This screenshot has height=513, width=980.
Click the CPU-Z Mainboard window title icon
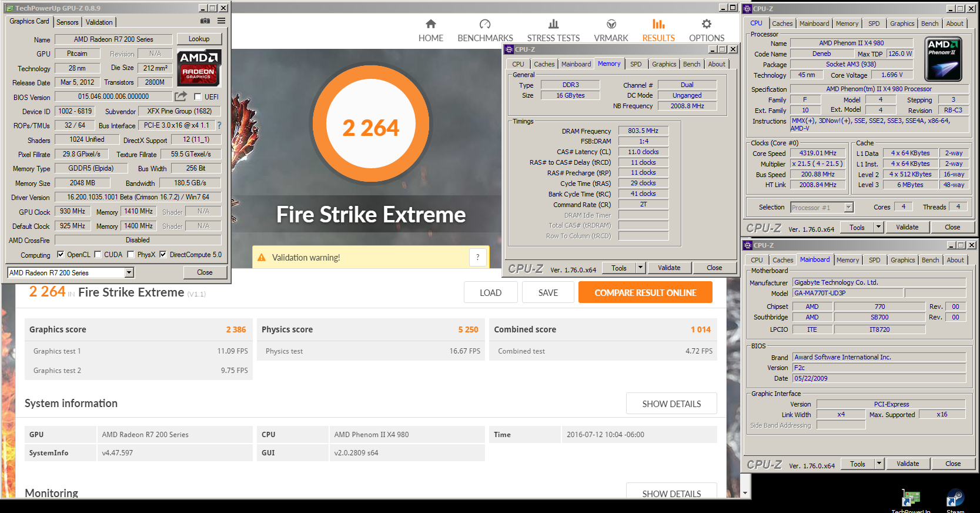click(x=748, y=245)
